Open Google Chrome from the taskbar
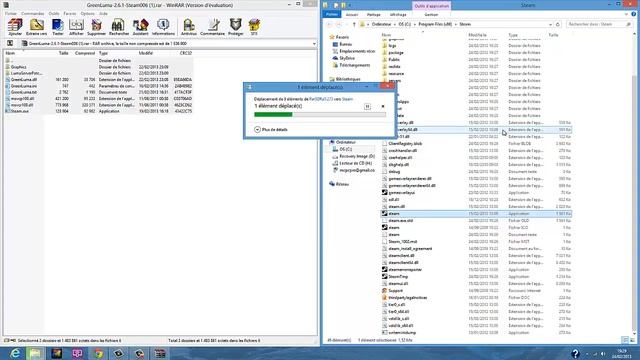This screenshot has height=360, width=640. coord(98,353)
